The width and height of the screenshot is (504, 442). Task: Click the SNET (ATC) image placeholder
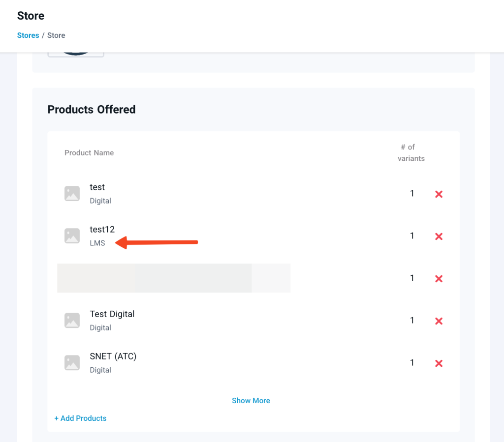72,363
